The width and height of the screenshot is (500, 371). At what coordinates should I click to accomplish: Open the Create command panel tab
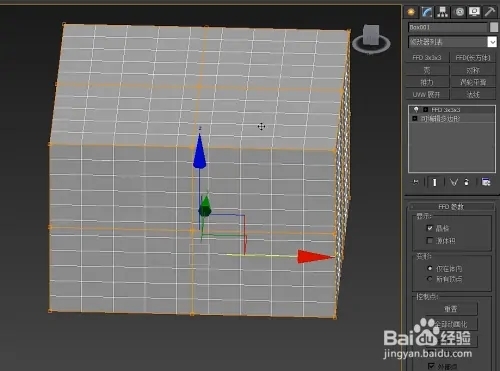[x=411, y=12]
